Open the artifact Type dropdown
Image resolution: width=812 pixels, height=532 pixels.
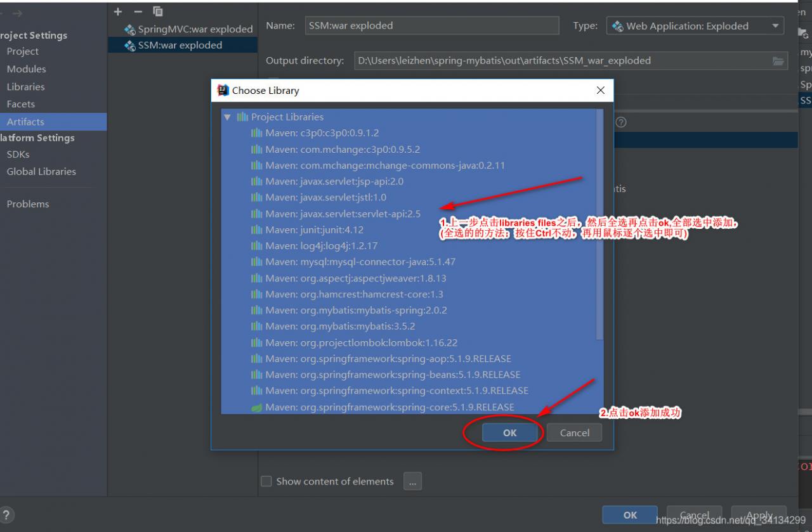[x=695, y=26]
